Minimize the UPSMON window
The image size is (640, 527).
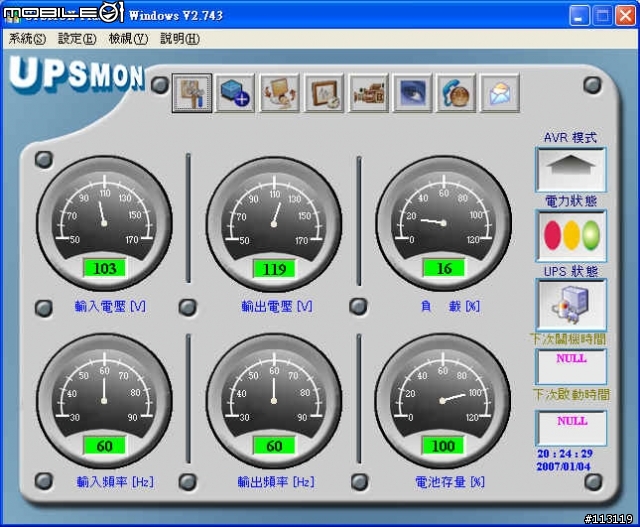point(579,16)
